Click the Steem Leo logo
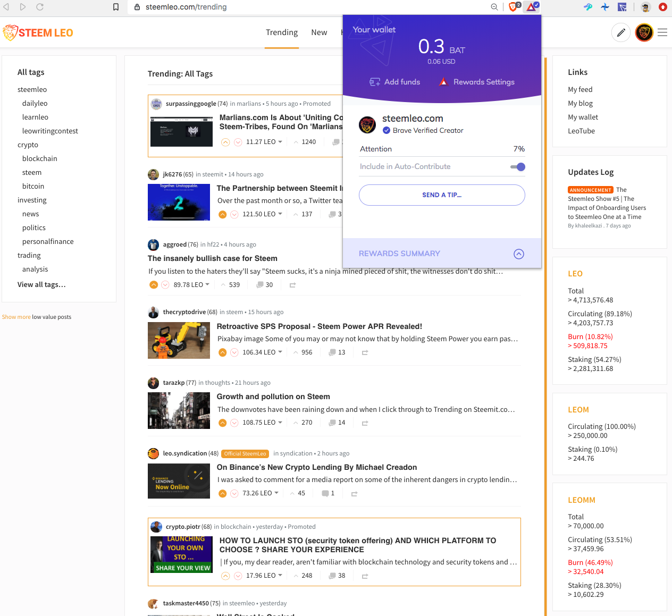Screen dimensions: 672x616 point(38,32)
